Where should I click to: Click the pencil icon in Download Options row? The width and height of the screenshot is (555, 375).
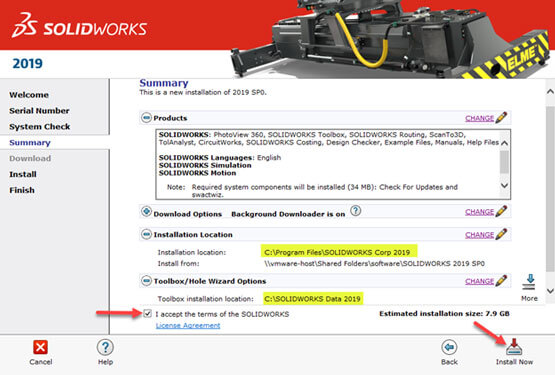501,211
